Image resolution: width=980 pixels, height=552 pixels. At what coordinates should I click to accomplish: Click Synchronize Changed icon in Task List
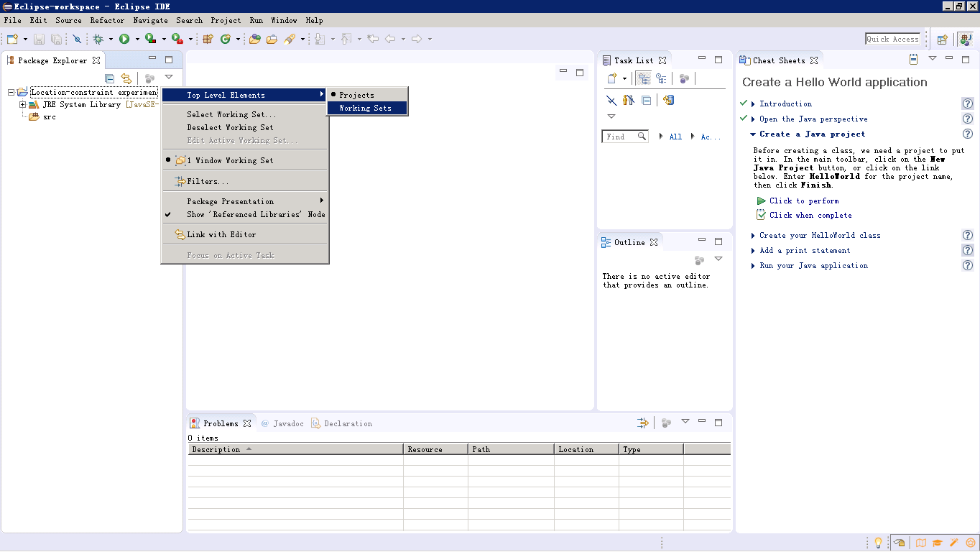tap(668, 100)
